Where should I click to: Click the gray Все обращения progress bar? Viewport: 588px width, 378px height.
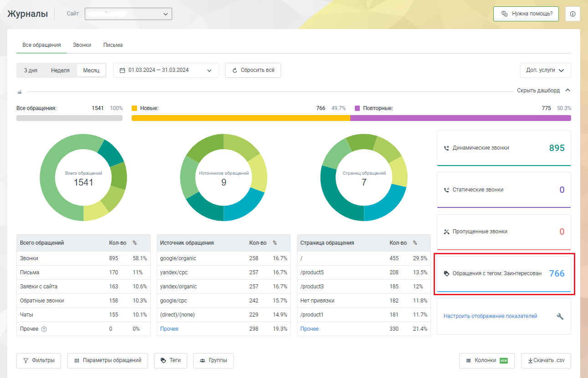pyautogui.click(x=69, y=118)
